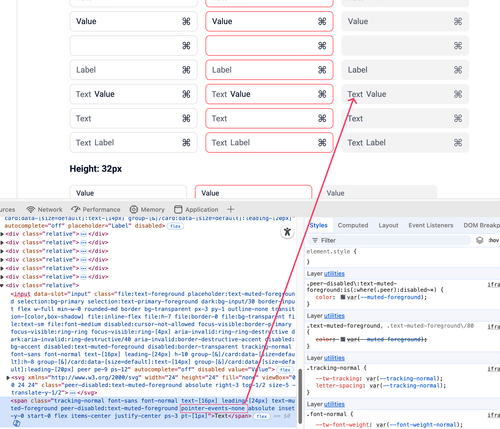This screenshot has height=429, width=500.
Task: Toggle the :hov element state button
Action: pos(494,240)
